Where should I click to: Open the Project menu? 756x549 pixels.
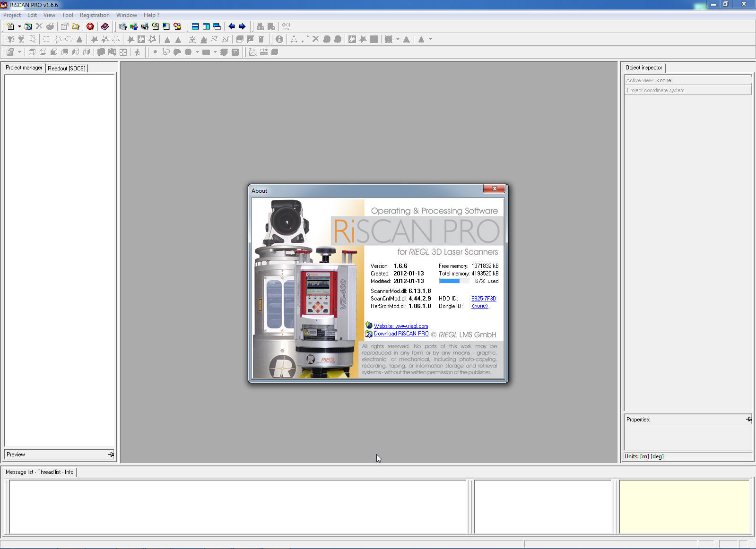coord(12,15)
